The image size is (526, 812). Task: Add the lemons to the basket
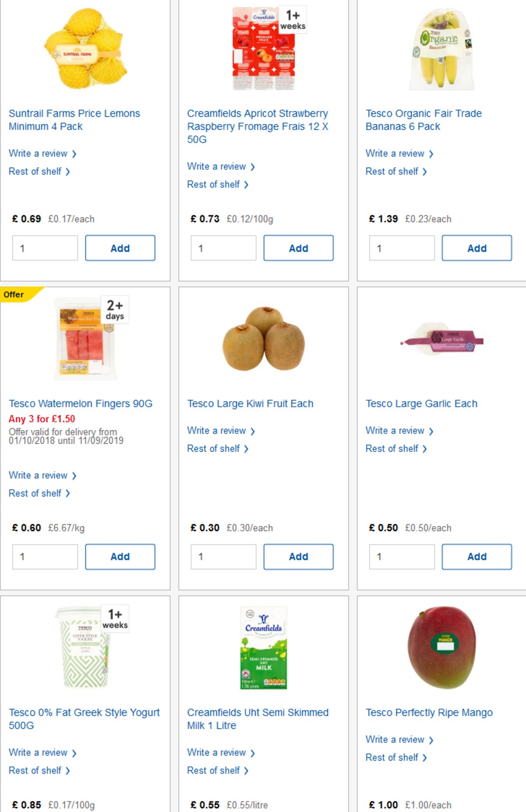click(120, 247)
